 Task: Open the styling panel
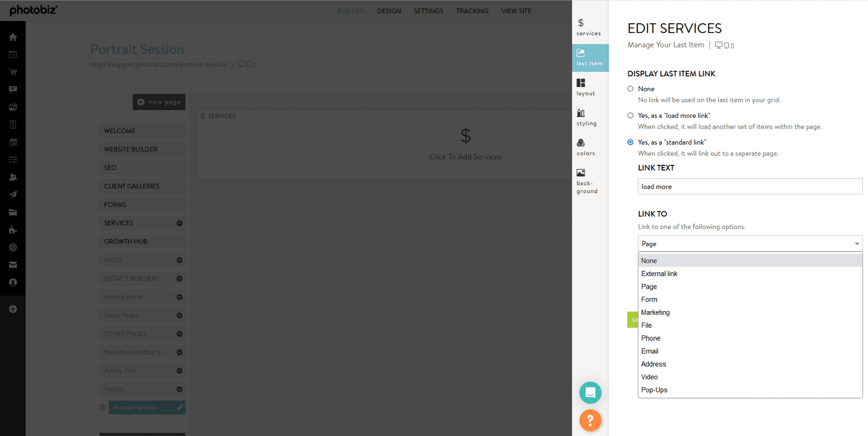586,117
